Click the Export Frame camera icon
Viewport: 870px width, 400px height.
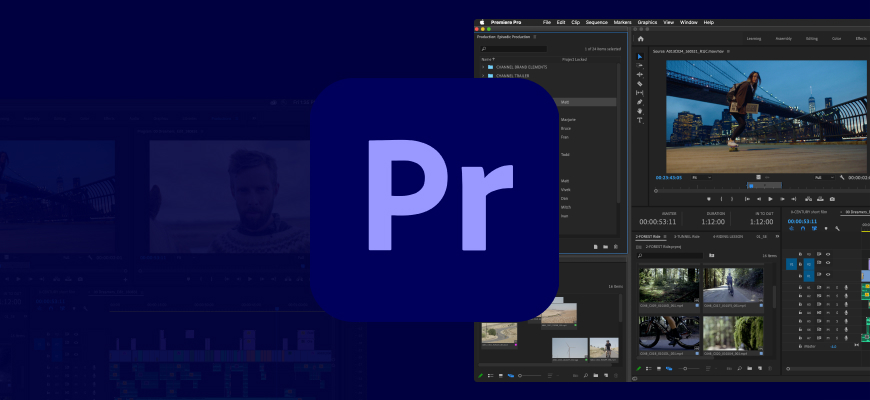pyautogui.click(x=832, y=199)
